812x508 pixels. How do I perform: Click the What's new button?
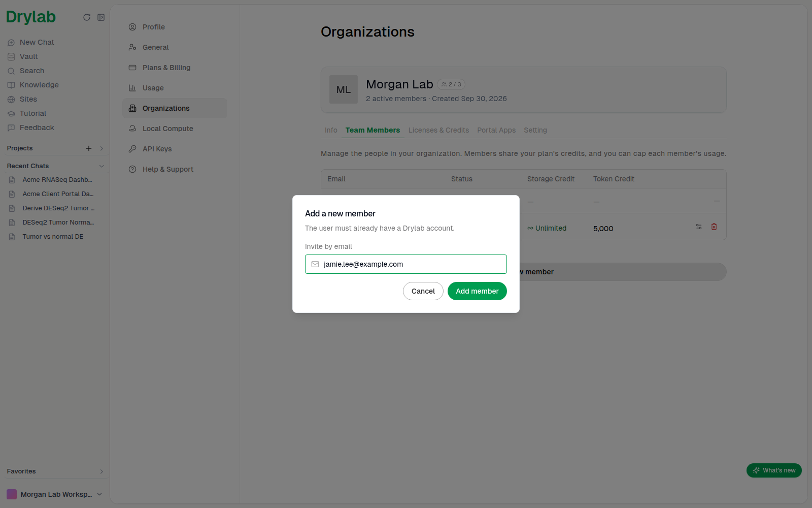(x=774, y=470)
